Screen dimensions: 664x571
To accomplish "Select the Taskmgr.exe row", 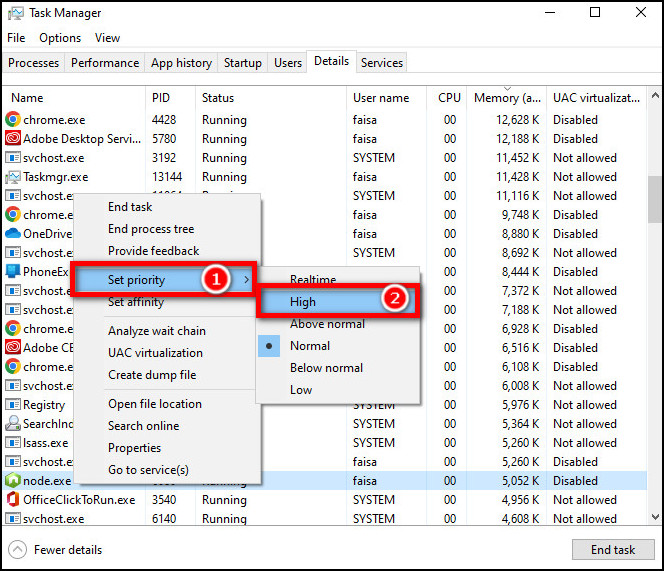I will coord(325,177).
